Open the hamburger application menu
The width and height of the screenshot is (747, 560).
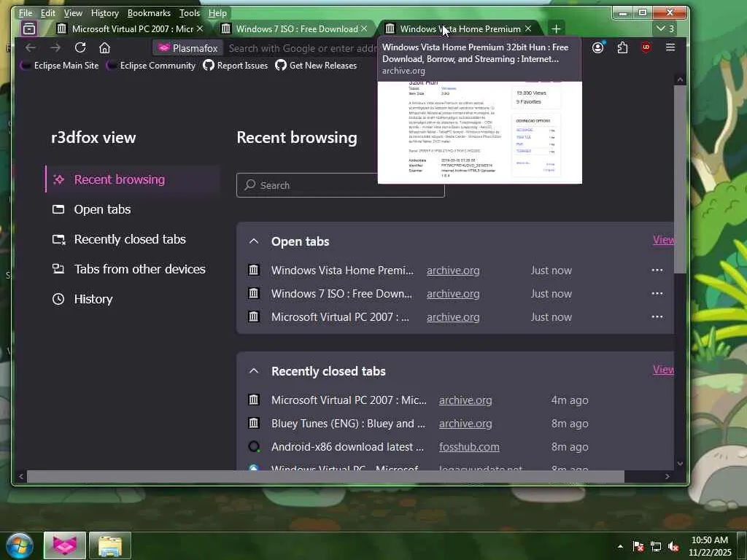click(670, 47)
